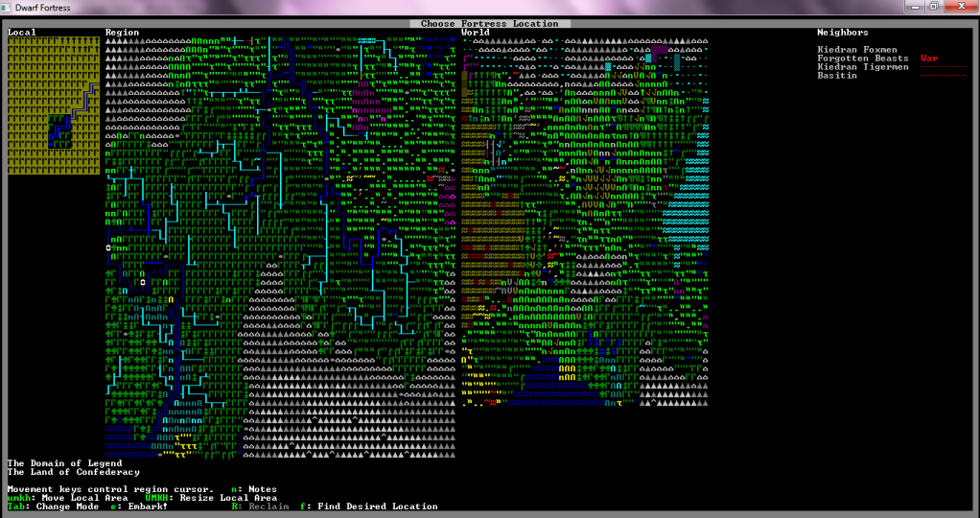Click the red 'War' status
Image resolution: width=980 pixels, height=518 pixels.
pyautogui.click(x=929, y=59)
